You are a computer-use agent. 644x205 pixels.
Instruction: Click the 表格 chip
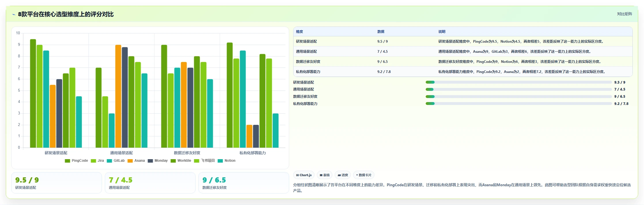click(x=325, y=175)
